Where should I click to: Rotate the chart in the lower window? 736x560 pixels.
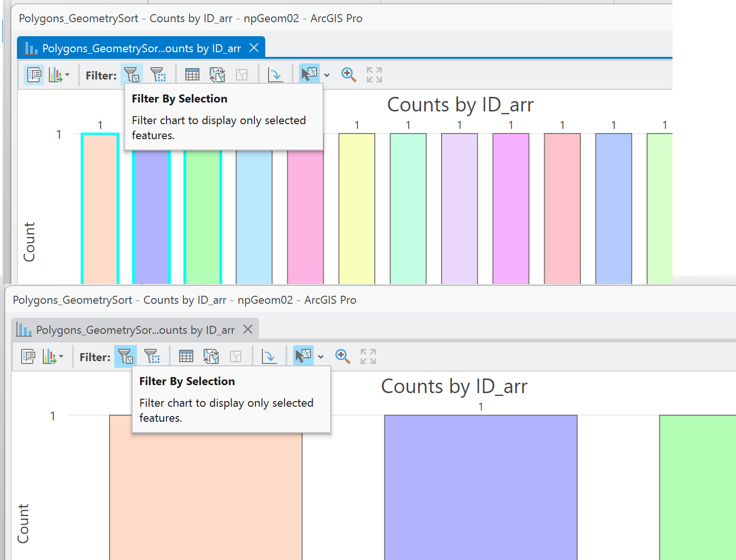269,356
